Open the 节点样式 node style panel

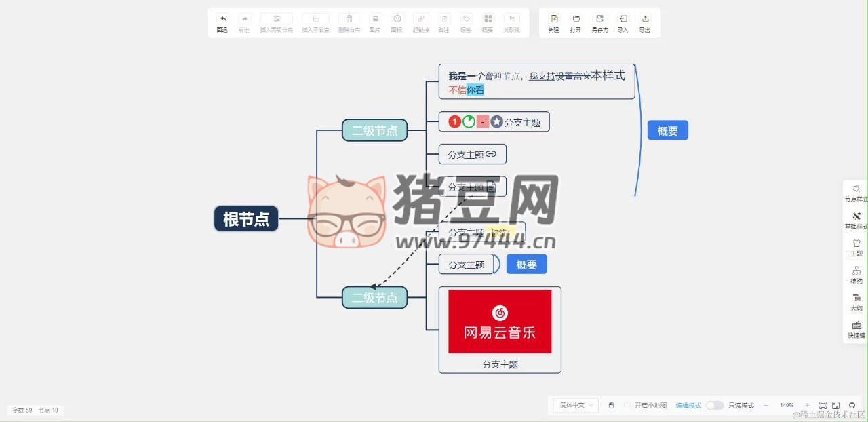(856, 193)
